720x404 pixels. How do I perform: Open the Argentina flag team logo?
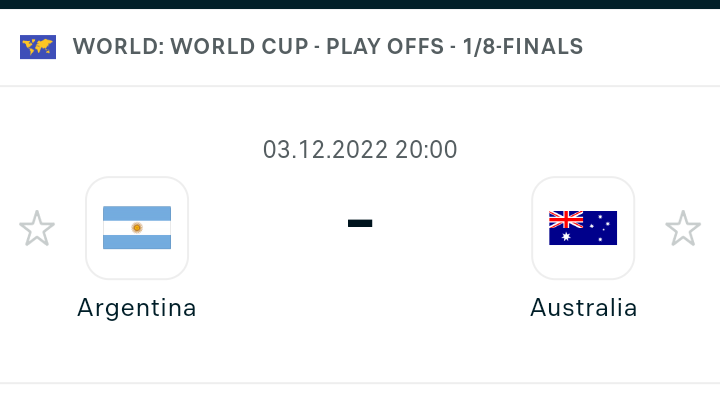pos(137,228)
